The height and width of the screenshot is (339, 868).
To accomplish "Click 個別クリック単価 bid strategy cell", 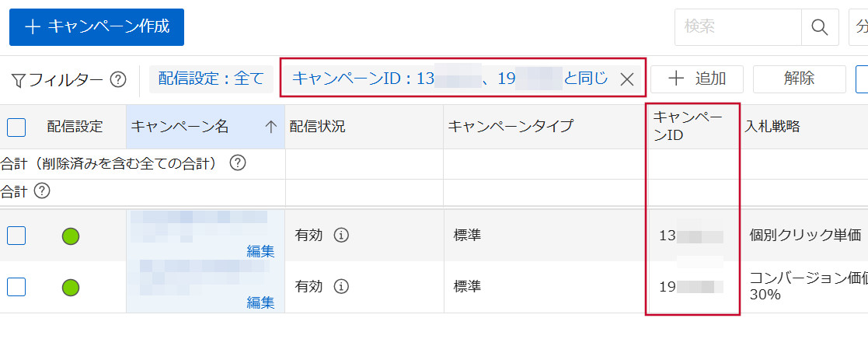I will click(806, 236).
